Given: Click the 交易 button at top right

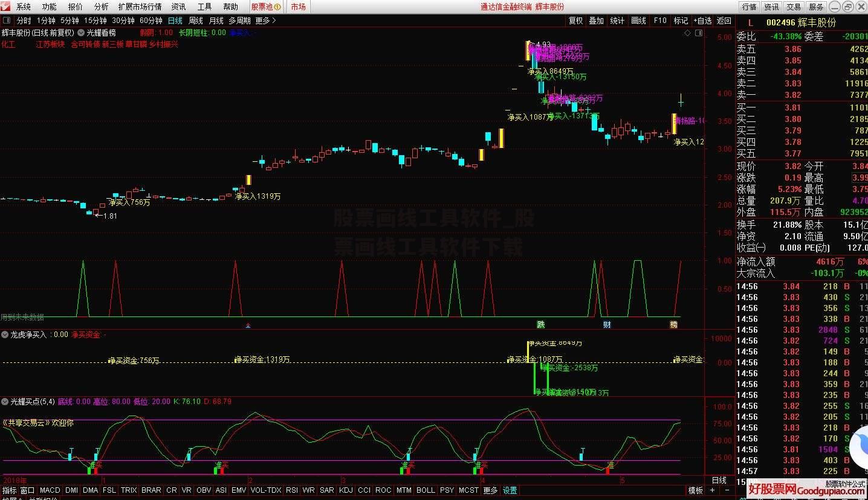Looking at the screenshot, I should [x=794, y=7].
